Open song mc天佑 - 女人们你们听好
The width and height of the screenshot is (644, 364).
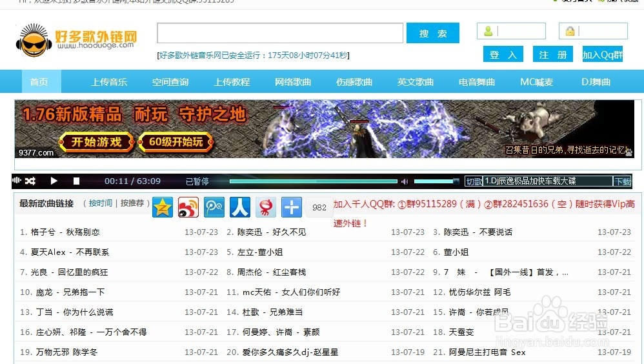tap(291, 292)
